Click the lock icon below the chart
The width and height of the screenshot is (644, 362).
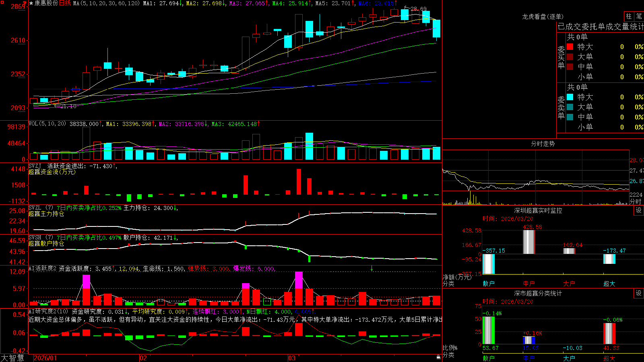pyautogui.click(x=438, y=357)
